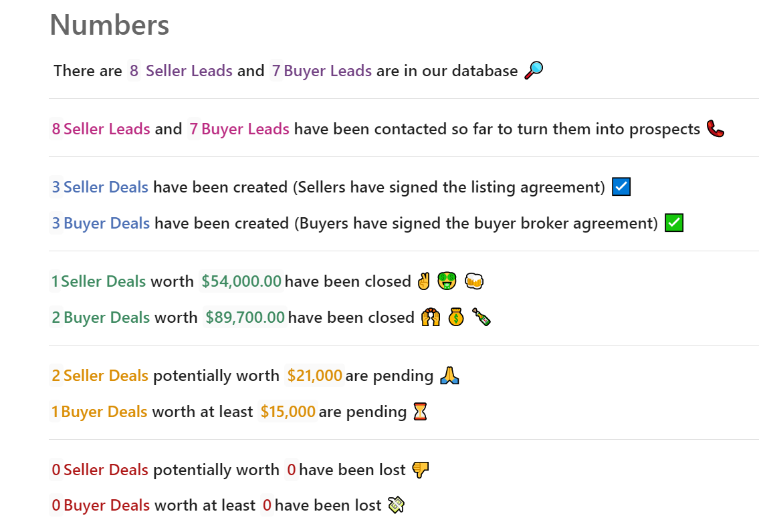Click the victory hand emoji
Image resolution: width=759 pixels, height=532 pixels.
(423, 281)
